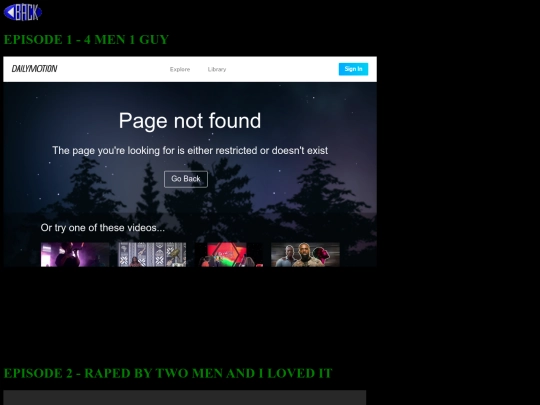Open the bearded man video thumbnail
The height and width of the screenshot is (405, 540).
click(x=305, y=255)
